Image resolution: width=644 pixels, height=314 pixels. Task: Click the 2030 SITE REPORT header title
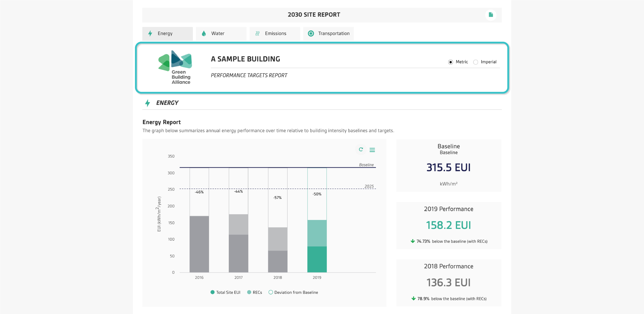(x=314, y=15)
